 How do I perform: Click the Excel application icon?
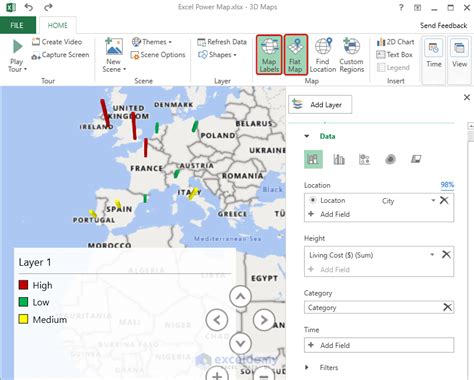[x=10, y=7]
